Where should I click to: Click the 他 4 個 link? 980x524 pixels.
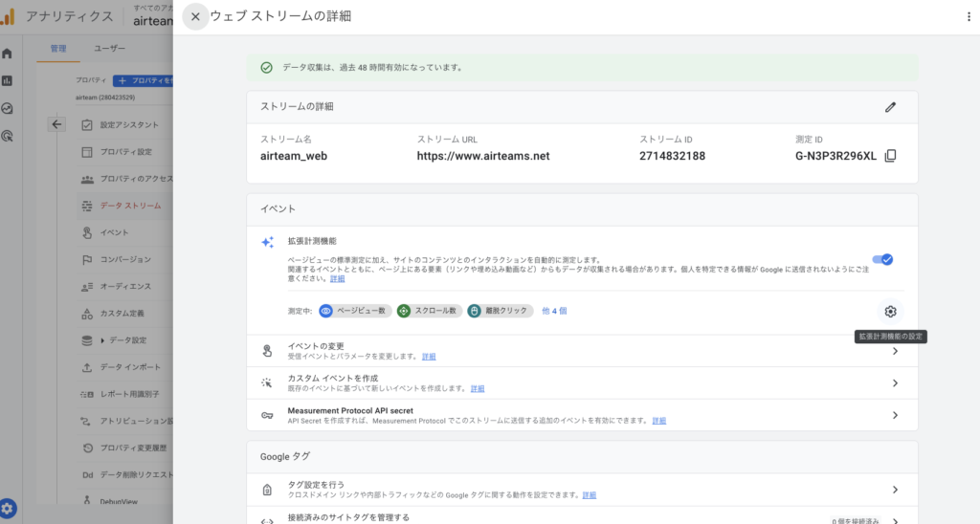click(x=555, y=311)
